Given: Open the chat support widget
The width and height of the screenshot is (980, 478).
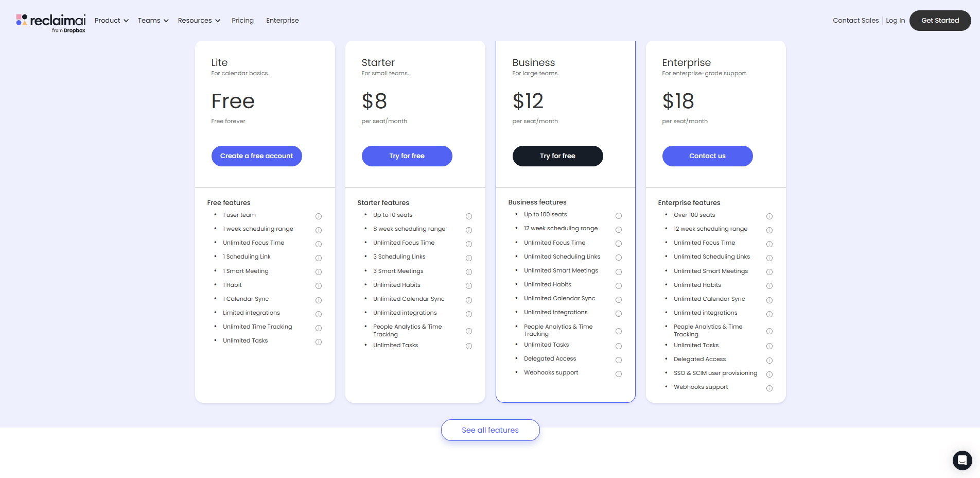Looking at the screenshot, I should pyautogui.click(x=961, y=460).
